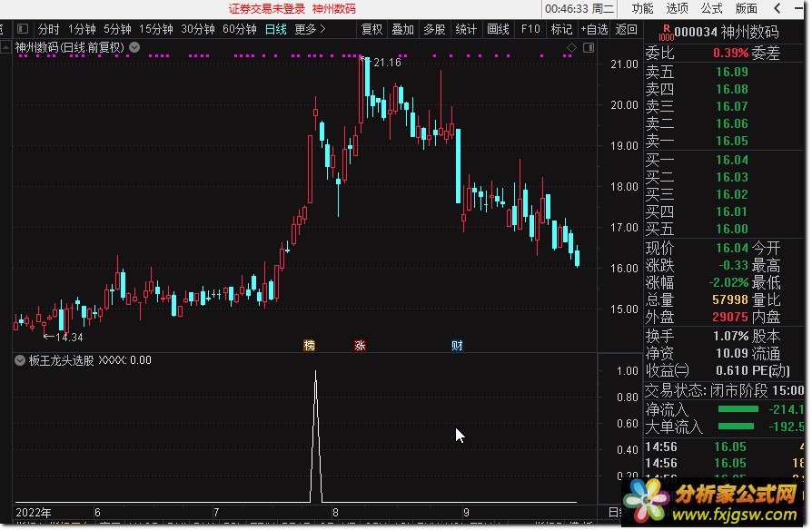Click the 返回 back button
Image resolution: width=812 pixels, height=530 pixels.
pos(626,30)
